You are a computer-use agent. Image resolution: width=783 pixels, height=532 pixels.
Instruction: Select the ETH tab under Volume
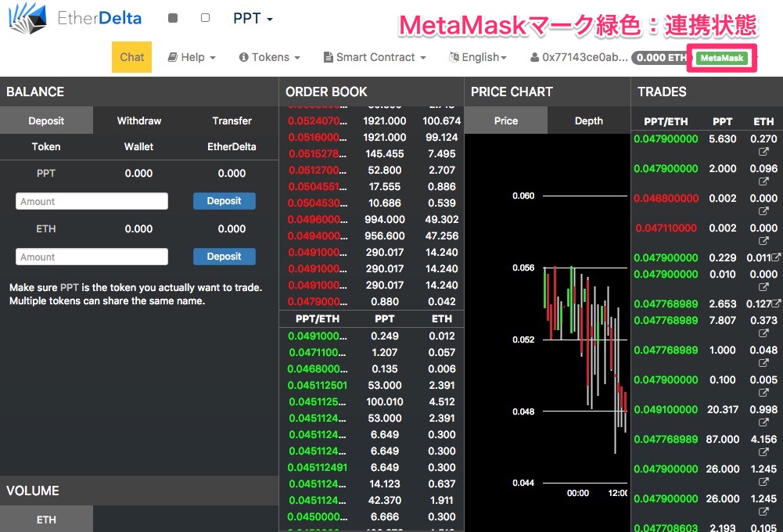[46, 519]
